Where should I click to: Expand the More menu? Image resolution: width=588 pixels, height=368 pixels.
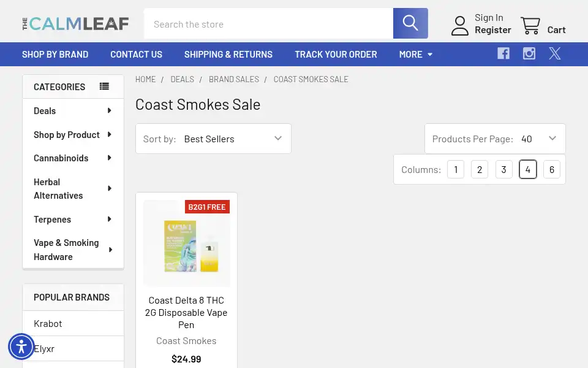[x=415, y=55]
